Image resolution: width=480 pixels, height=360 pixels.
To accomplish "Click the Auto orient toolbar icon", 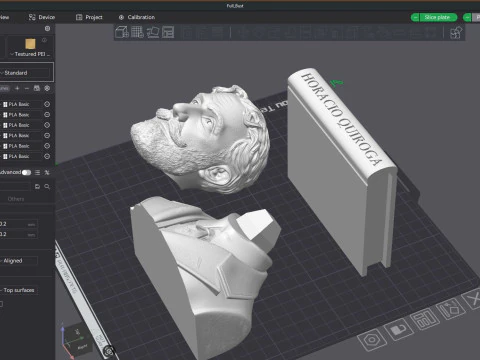I will [x=153, y=32].
